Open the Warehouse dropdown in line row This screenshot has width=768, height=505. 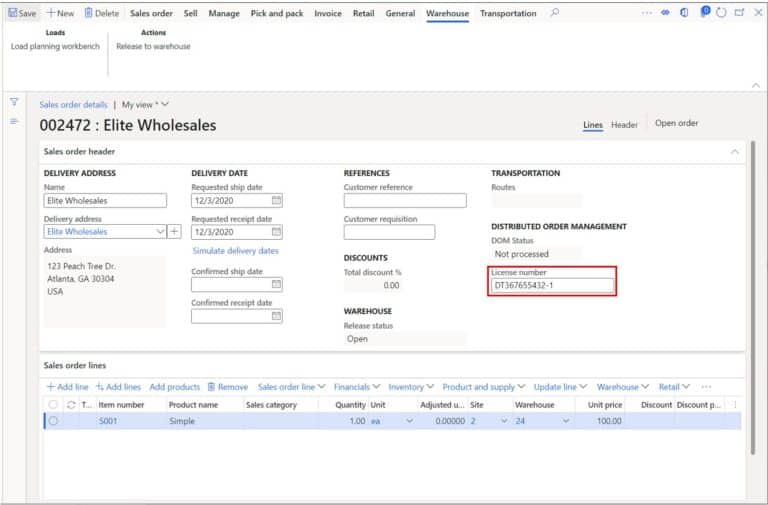tap(566, 421)
